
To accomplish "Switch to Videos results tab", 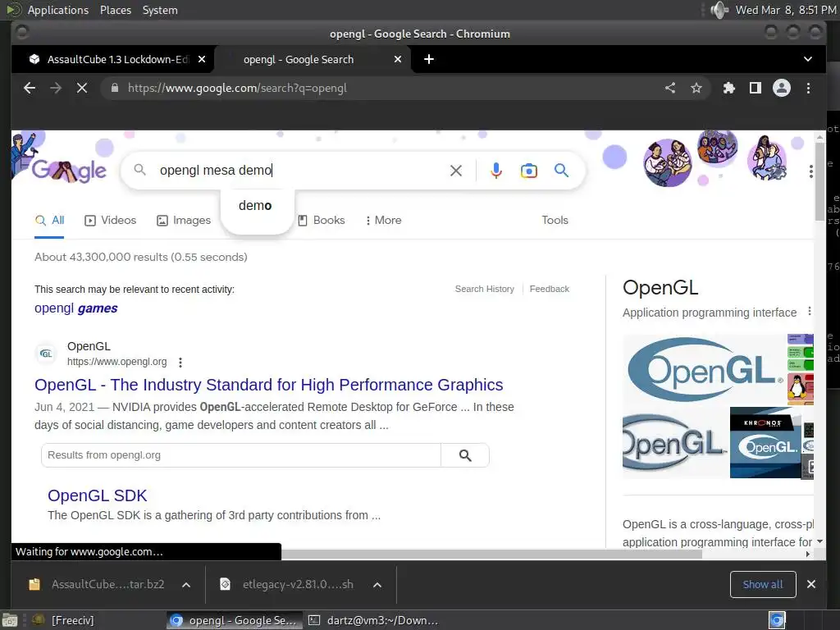I will click(x=111, y=220).
